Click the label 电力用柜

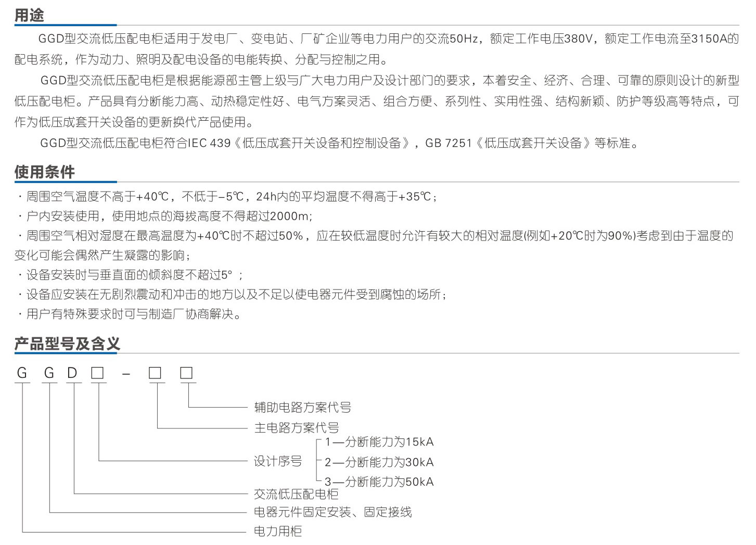click(278, 531)
